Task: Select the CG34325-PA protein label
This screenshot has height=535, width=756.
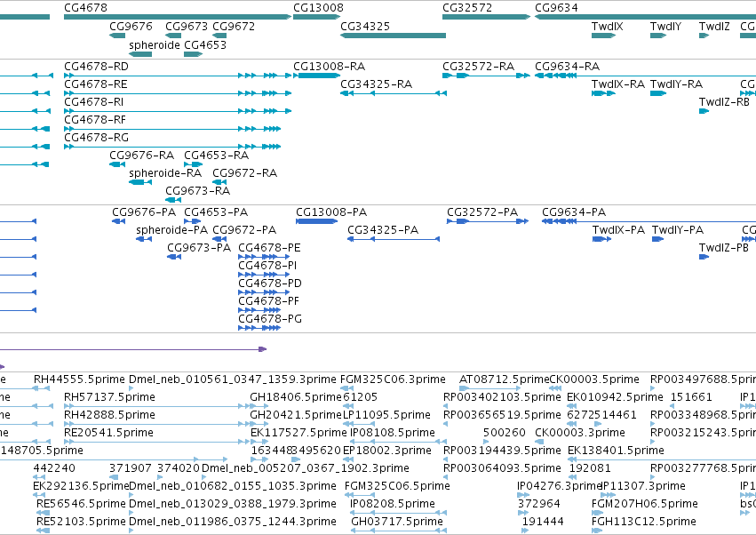Action: click(x=383, y=230)
